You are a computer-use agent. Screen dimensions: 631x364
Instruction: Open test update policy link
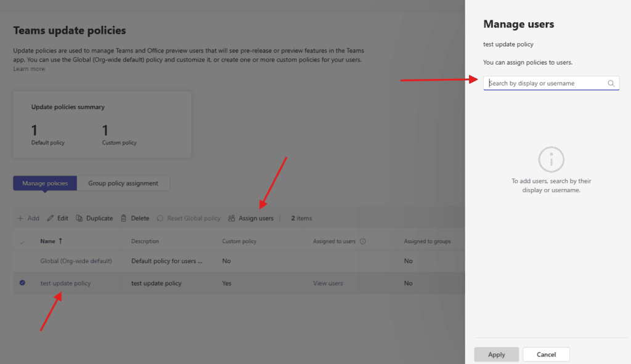pos(65,283)
